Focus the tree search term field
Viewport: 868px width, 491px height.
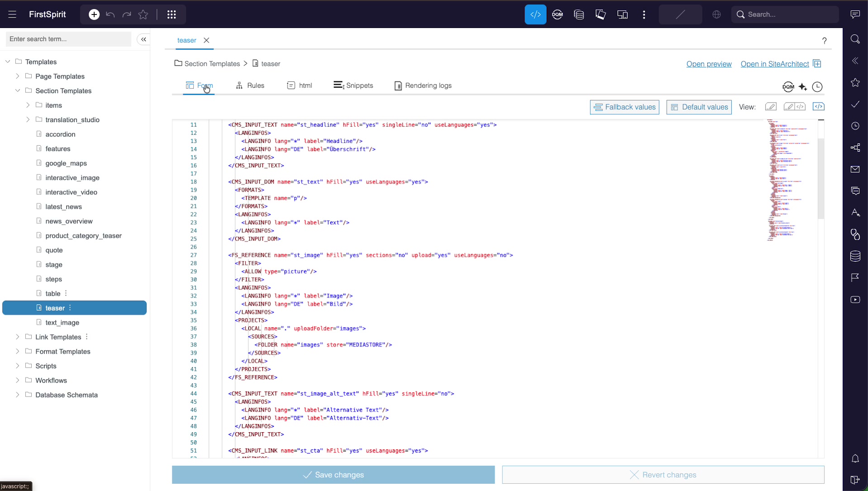pos(68,39)
